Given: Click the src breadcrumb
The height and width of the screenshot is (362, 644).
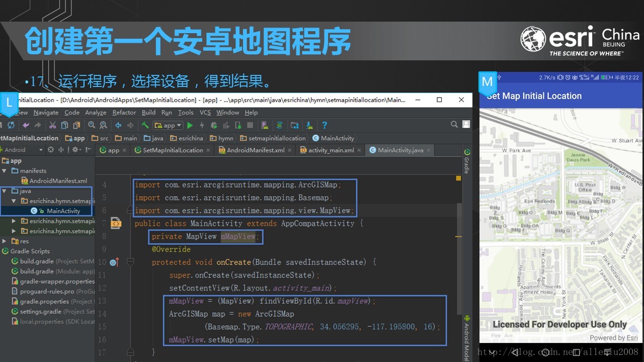Looking at the screenshot, I should tap(100, 138).
